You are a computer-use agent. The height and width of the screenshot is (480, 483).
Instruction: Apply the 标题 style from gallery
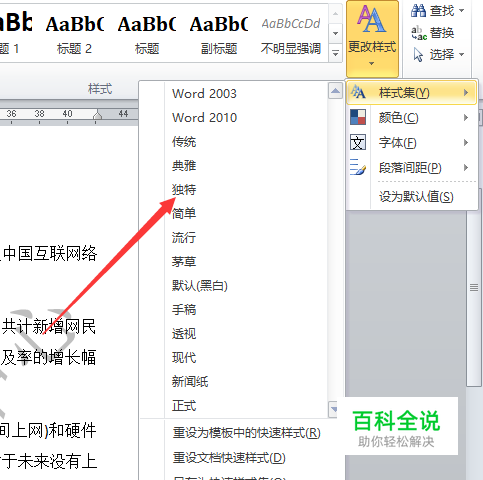coord(147,33)
